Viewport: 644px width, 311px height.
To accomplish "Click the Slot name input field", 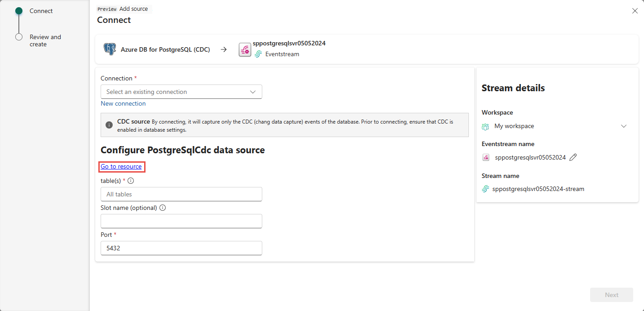I will [181, 221].
